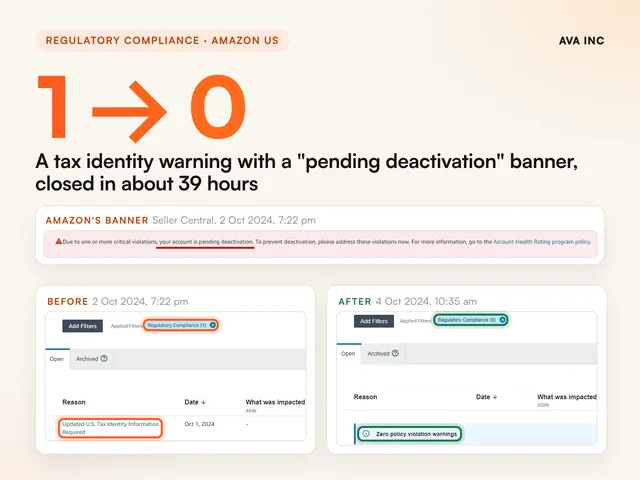This screenshot has width=640, height=480.
Task: Select the Regulatory Compliance (1) filter label
Action: pos(177,325)
